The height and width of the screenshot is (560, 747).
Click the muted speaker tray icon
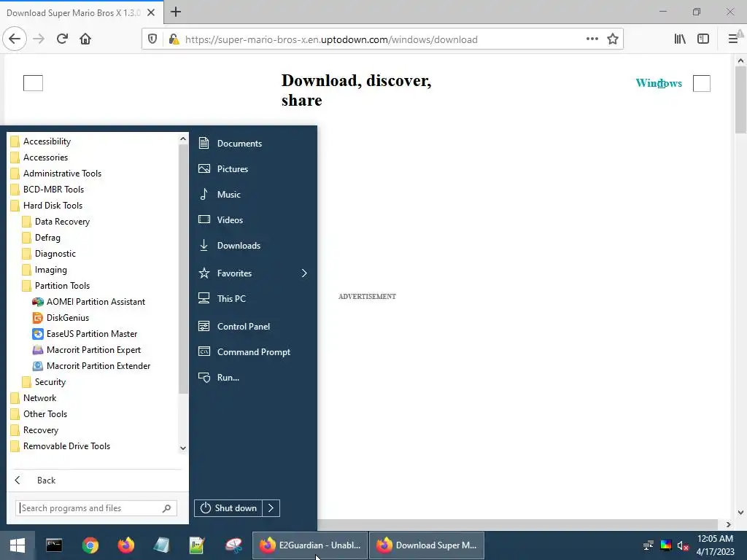pyautogui.click(x=683, y=545)
